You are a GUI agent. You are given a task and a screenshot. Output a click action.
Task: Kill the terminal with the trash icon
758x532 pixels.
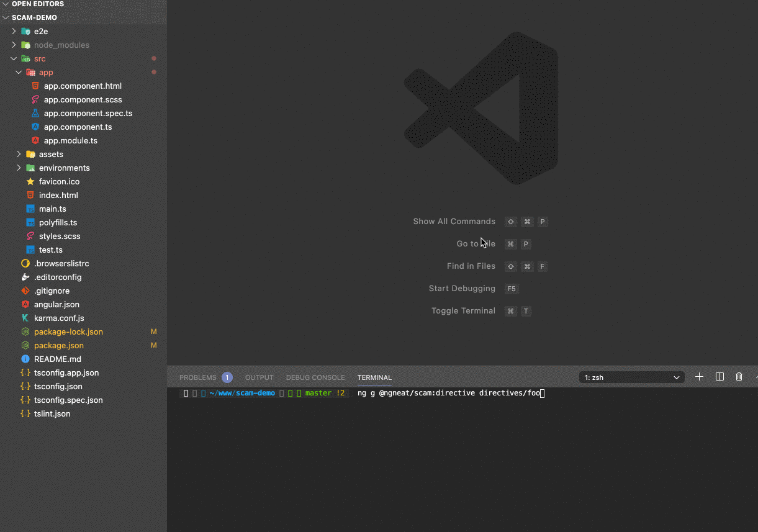pyautogui.click(x=739, y=377)
